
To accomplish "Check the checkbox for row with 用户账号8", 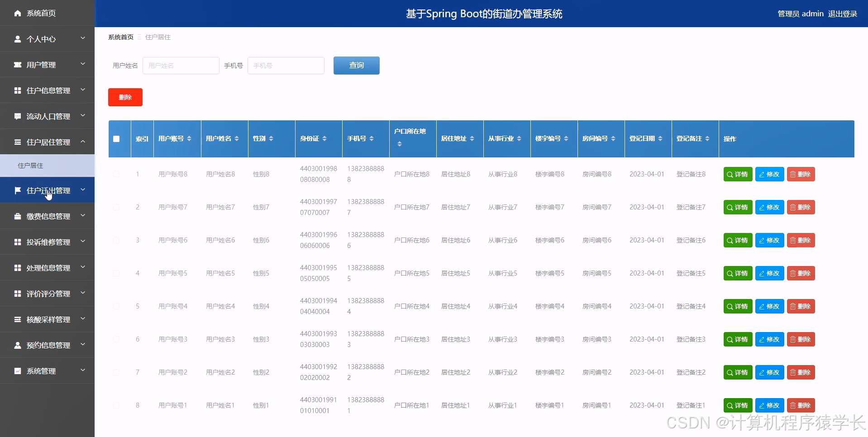I will click(x=116, y=174).
